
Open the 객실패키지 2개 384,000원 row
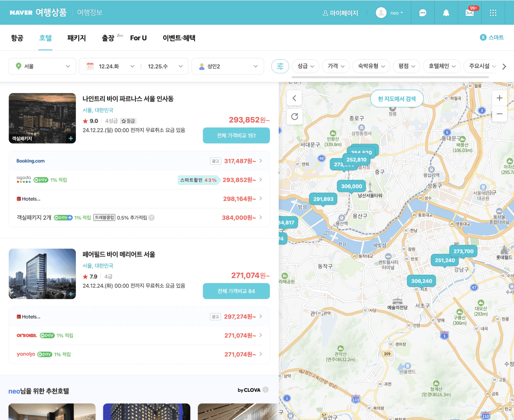click(x=139, y=217)
